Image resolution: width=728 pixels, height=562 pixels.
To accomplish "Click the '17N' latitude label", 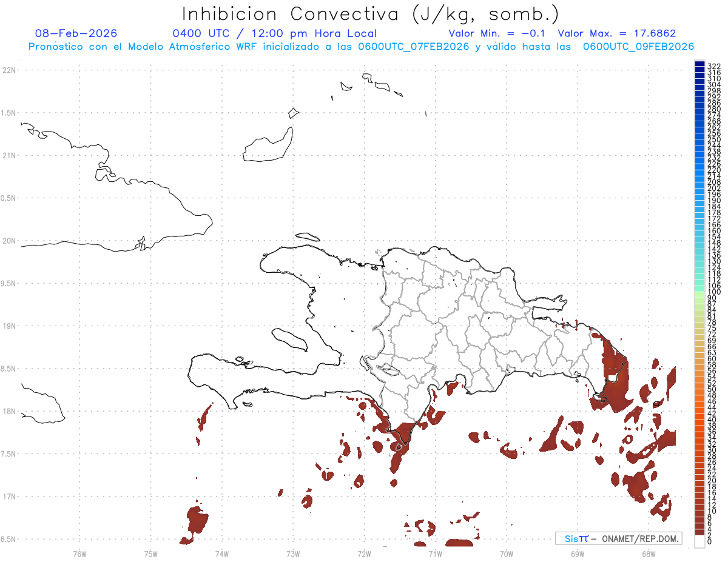I will point(8,497).
